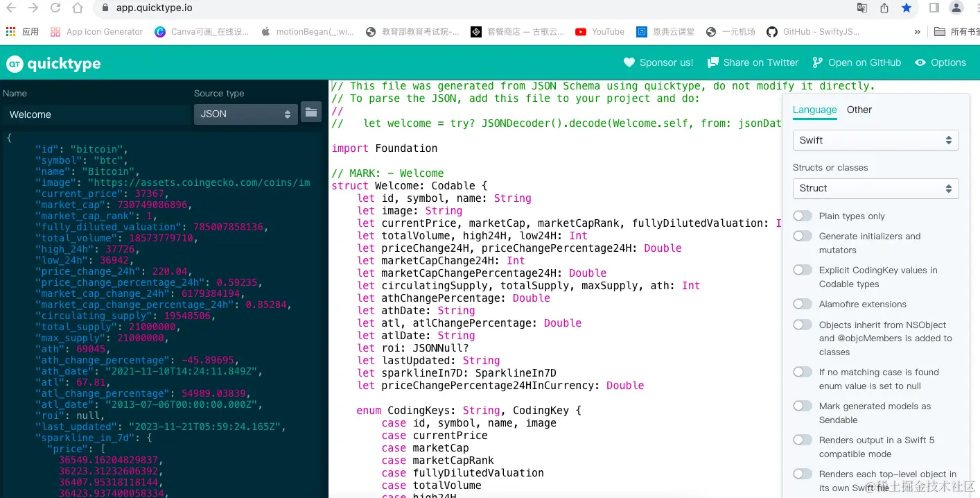Click the heart icon beside Sponsor us
This screenshot has width=980, height=498.
(629, 62)
